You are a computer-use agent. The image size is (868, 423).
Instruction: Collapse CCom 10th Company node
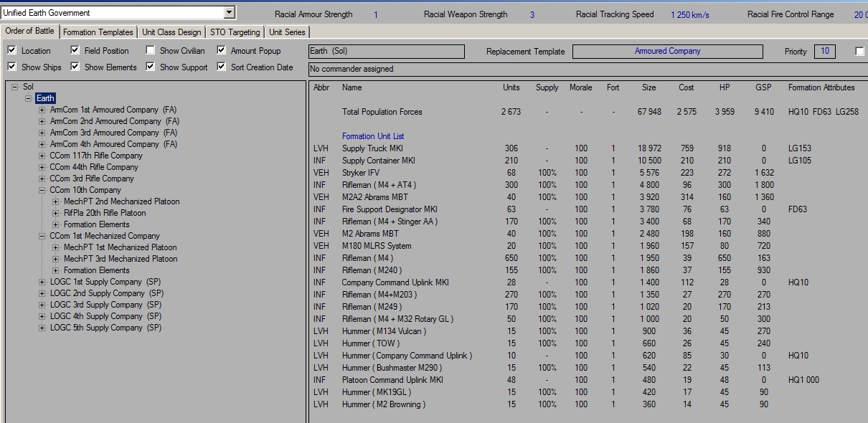(x=42, y=190)
